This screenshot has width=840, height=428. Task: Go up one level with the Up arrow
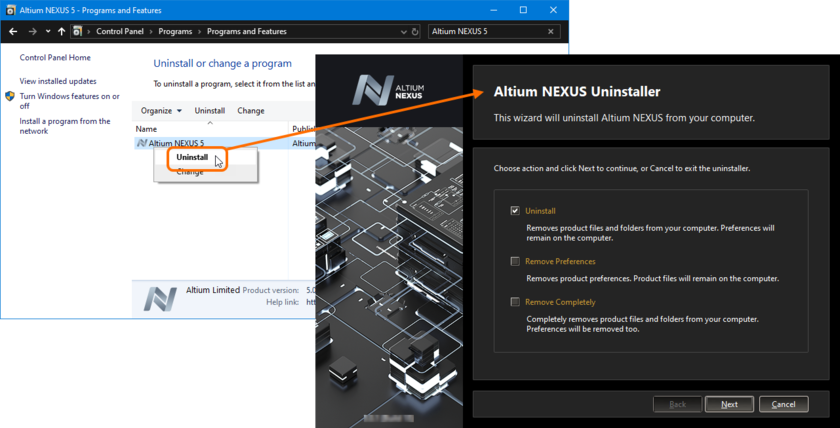(x=62, y=32)
